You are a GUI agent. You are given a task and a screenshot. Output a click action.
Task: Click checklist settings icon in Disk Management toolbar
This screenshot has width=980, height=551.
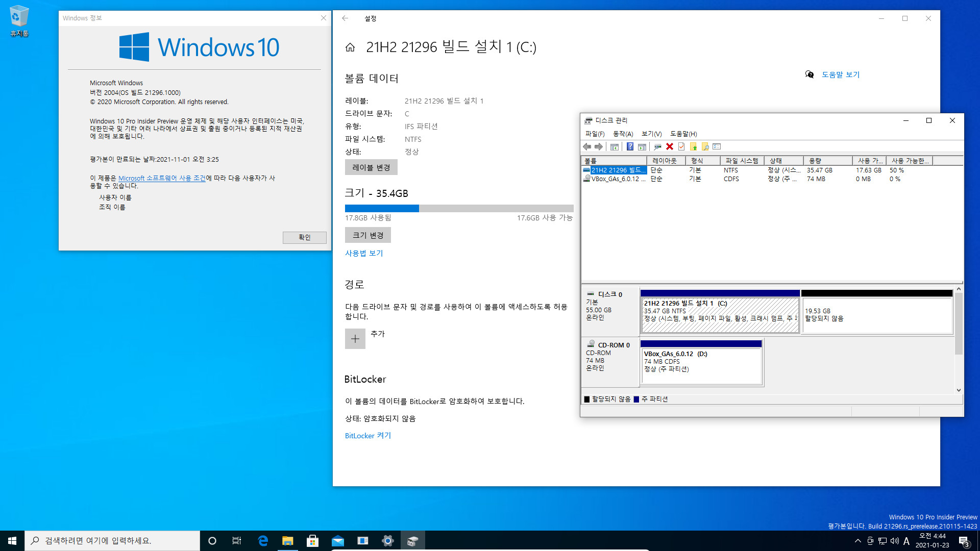[717, 147]
